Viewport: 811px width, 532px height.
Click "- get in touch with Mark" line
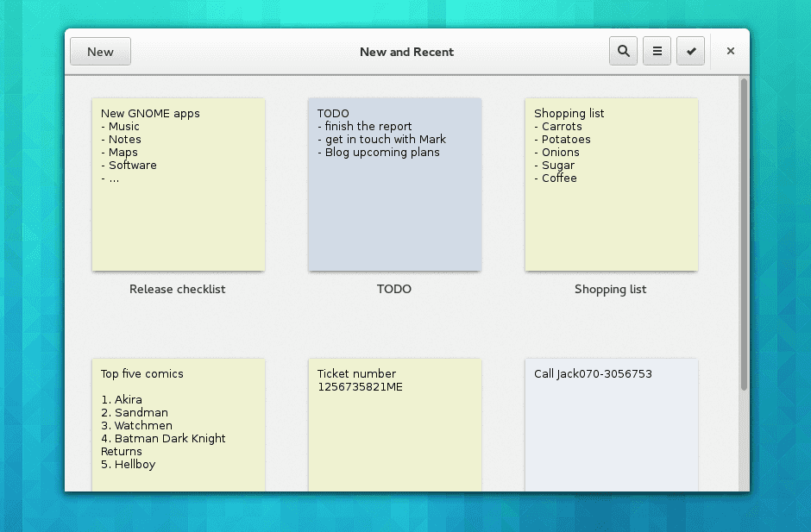[381, 140]
